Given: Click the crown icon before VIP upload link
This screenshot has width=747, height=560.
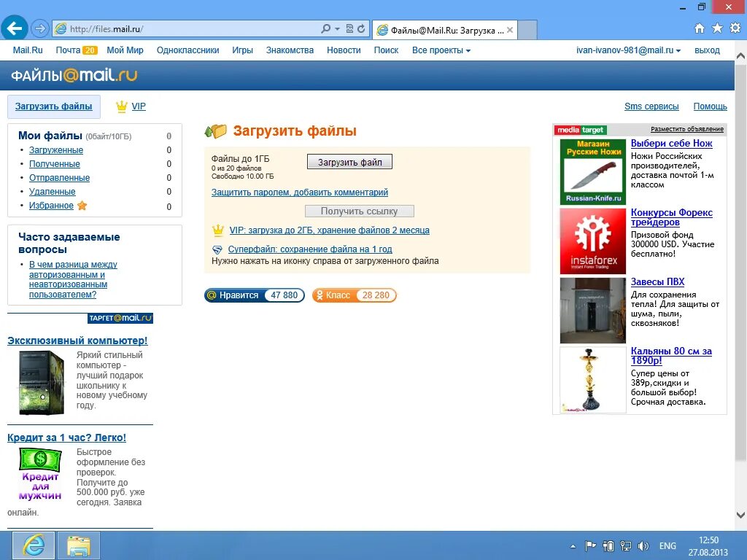Looking at the screenshot, I should (x=217, y=230).
